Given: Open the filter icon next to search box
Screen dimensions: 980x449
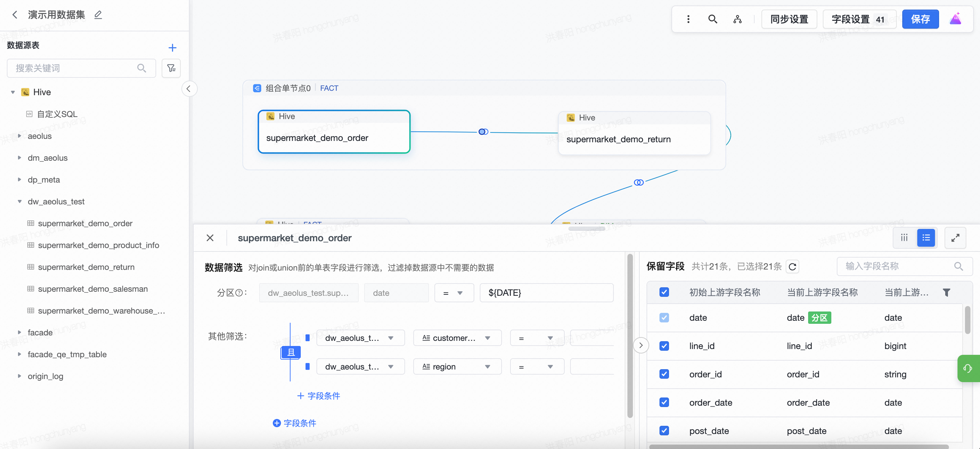Looking at the screenshot, I should (171, 68).
